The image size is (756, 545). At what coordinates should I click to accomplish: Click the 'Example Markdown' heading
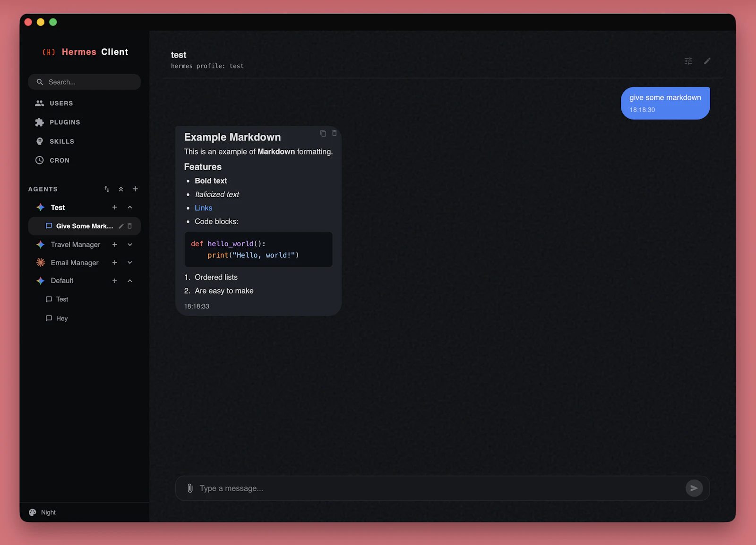tap(232, 137)
